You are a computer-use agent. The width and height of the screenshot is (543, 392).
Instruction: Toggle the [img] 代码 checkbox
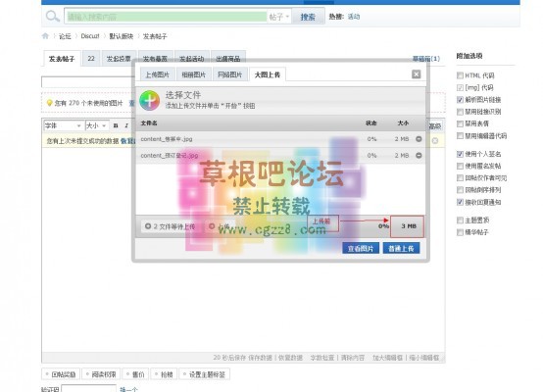click(x=460, y=87)
